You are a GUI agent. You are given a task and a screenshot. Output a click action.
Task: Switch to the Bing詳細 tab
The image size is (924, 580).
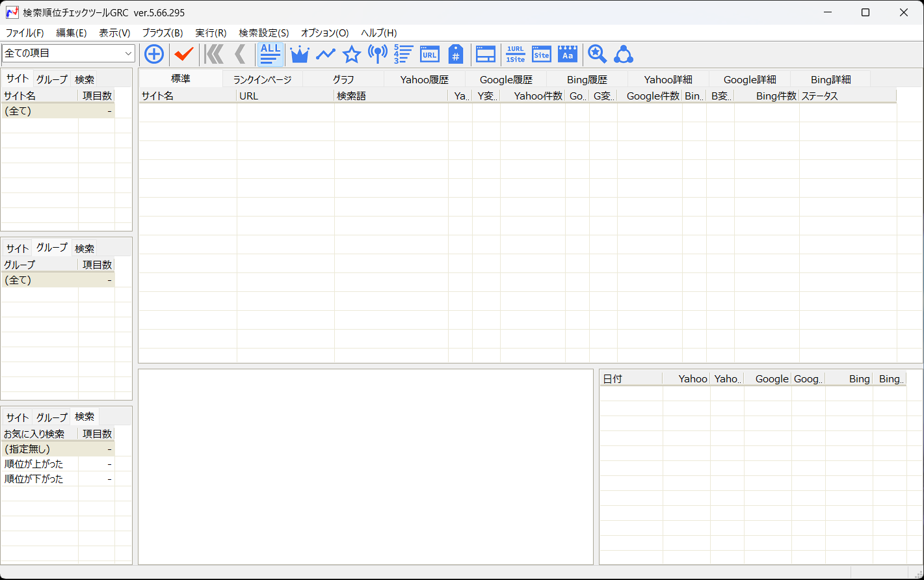[x=831, y=79]
